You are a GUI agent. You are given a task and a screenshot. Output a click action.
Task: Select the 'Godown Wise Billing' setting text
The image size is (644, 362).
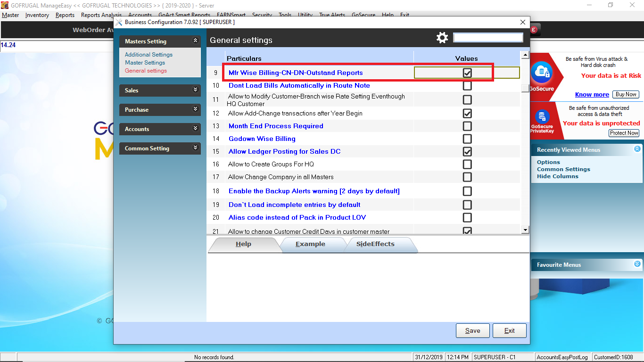point(262,139)
